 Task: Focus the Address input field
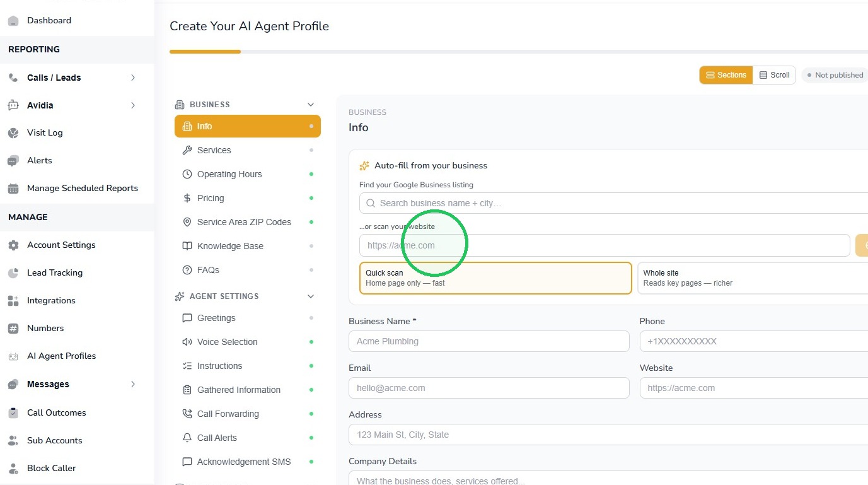tap(608, 435)
